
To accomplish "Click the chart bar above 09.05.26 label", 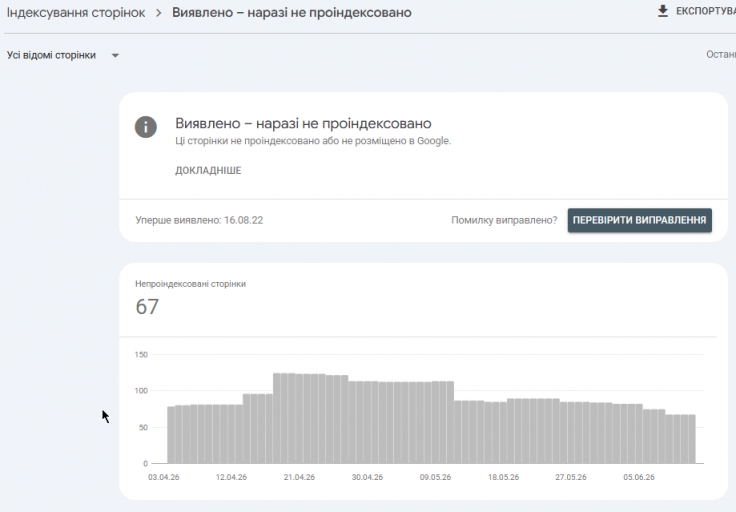I will tap(435, 422).
